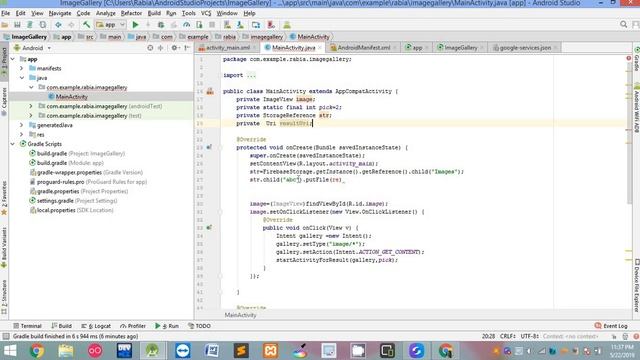Open the TODO tool window
640x360 pixels.
tap(199, 326)
